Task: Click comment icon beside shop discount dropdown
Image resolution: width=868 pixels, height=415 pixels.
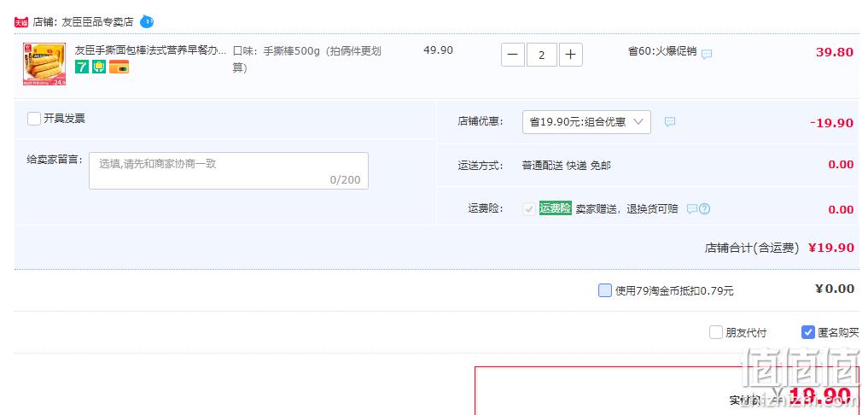Action: (670, 122)
